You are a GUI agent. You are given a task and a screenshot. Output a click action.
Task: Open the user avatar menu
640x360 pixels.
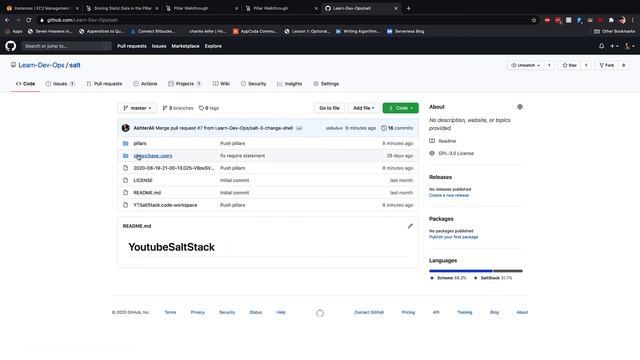(x=629, y=46)
